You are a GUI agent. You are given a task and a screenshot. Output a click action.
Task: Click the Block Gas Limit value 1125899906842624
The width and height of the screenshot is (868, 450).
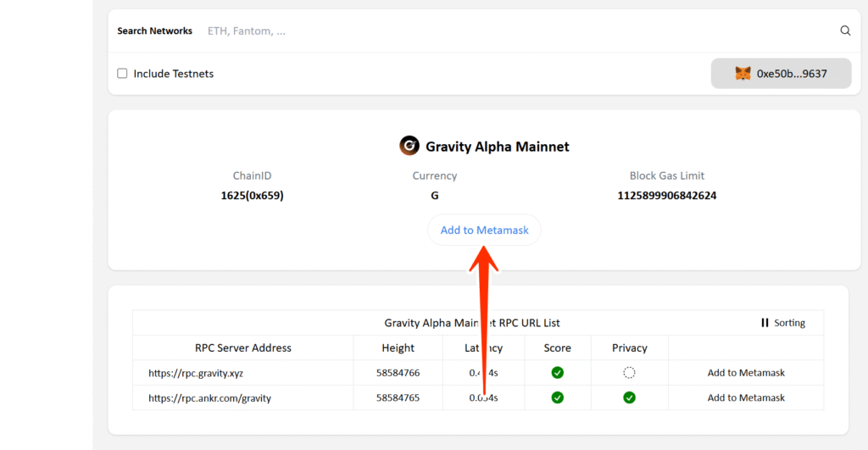[x=666, y=196]
